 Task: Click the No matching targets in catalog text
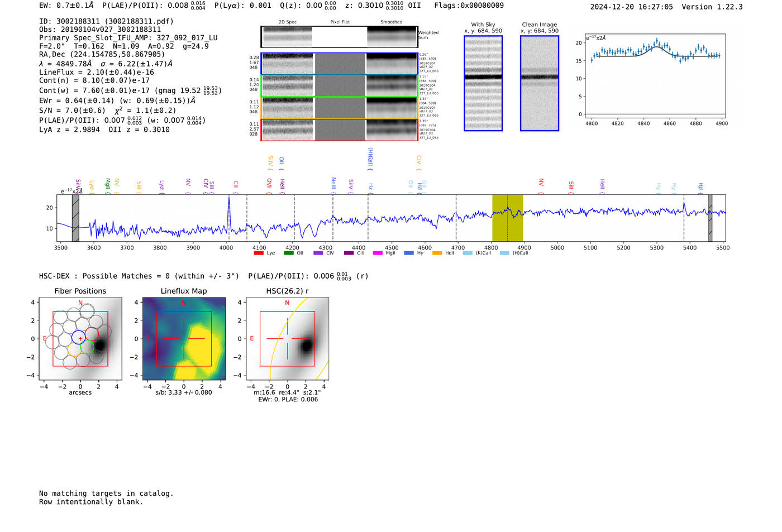pyautogui.click(x=106, y=493)
